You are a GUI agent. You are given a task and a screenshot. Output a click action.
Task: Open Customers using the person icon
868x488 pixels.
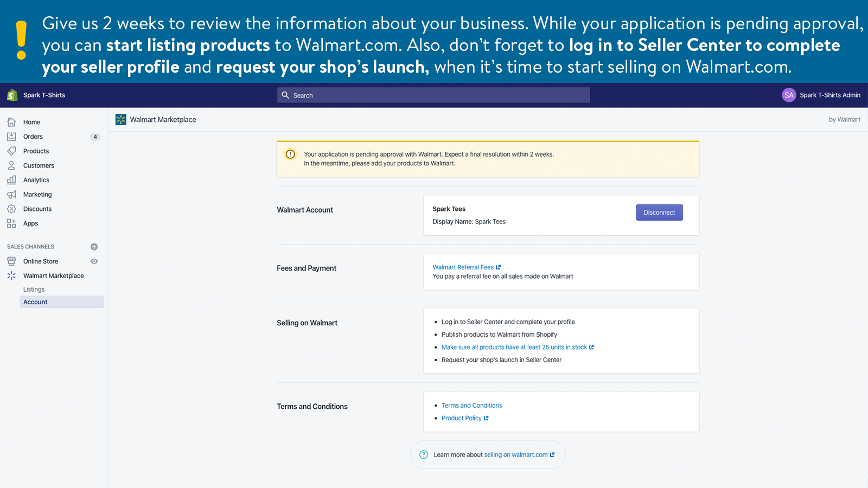pyautogui.click(x=11, y=165)
